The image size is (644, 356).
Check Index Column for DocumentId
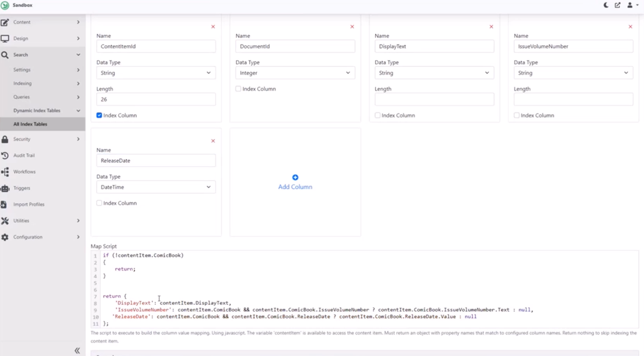[238, 89]
